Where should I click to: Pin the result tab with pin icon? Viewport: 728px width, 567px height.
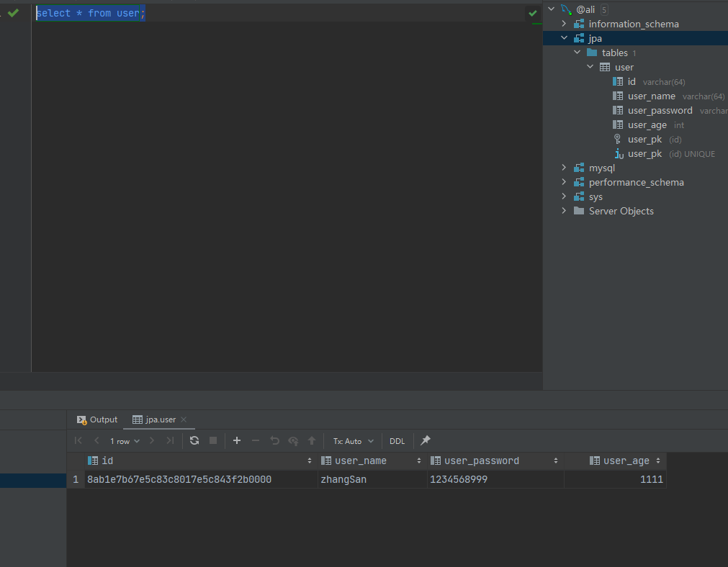pyautogui.click(x=426, y=441)
